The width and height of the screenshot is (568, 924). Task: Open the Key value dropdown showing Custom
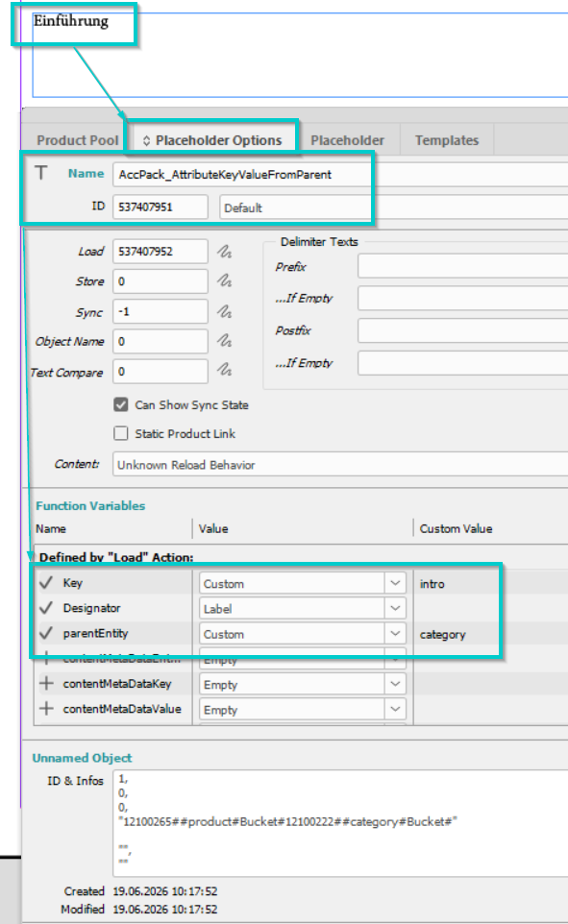click(303, 583)
